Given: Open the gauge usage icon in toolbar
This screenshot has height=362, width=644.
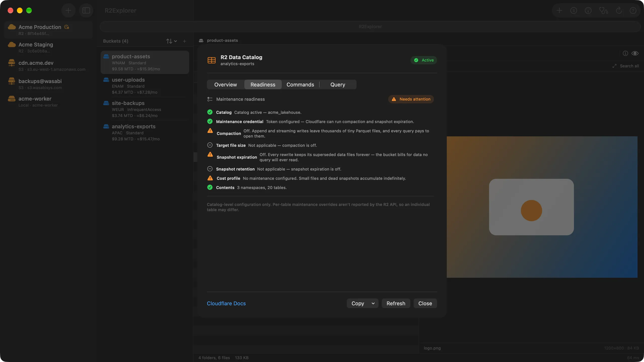Looking at the screenshot, I should pos(588,11).
